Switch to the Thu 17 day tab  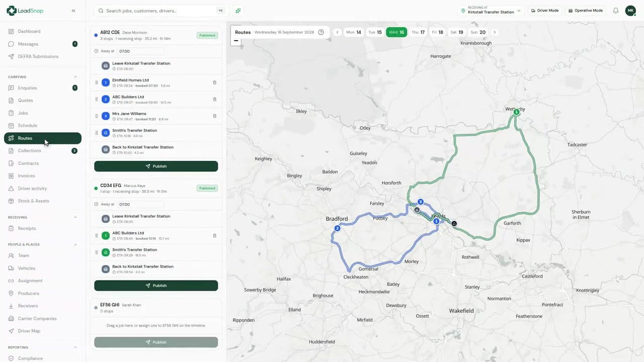click(x=418, y=32)
